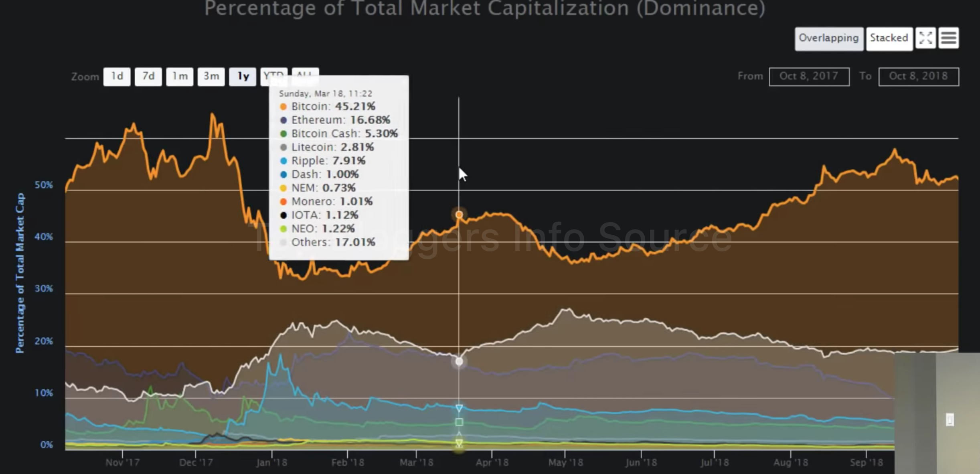
Task: Click the Ripple peak near Jan '18
Action: pos(280,355)
